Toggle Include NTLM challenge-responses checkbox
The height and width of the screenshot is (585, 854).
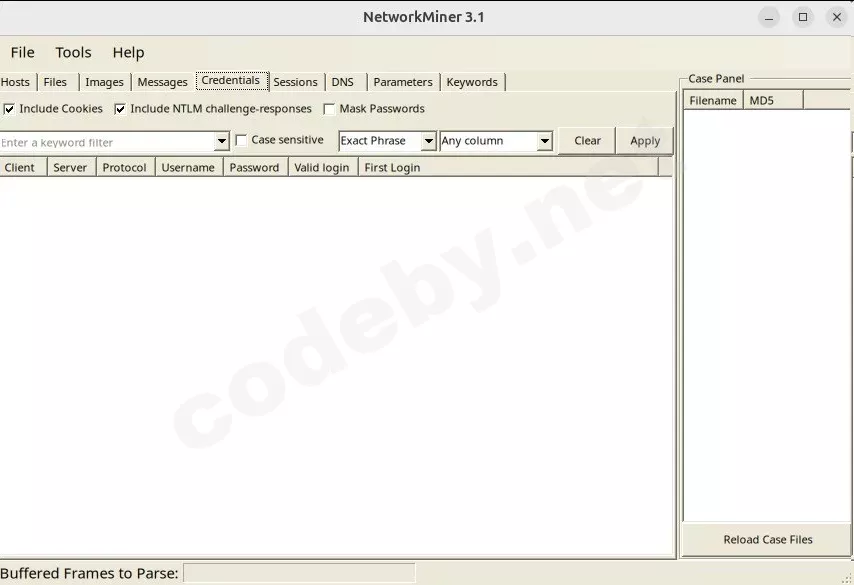pos(120,109)
